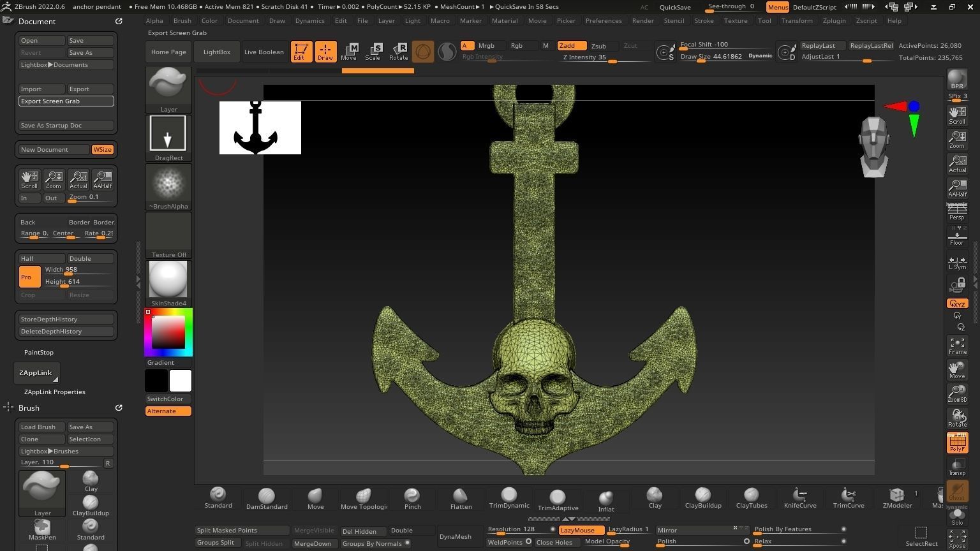Click the Zoom3D icon
980x551 pixels.
coord(957,393)
